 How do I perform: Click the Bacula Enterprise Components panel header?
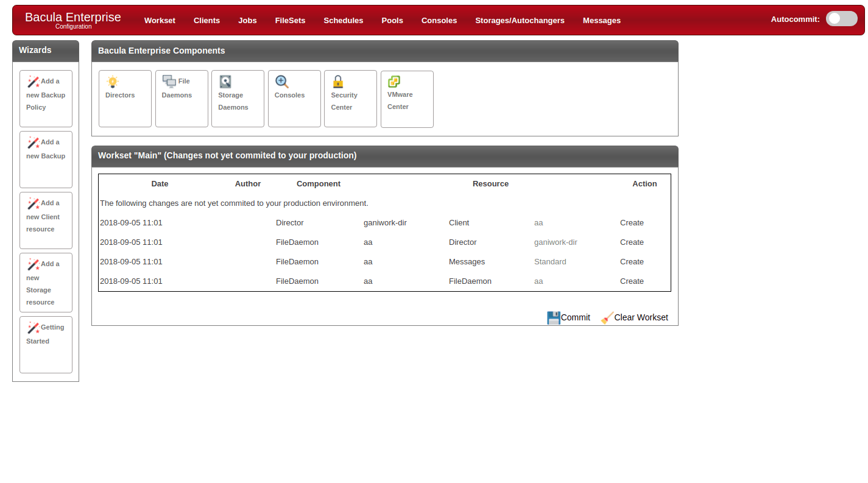pos(385,51)
